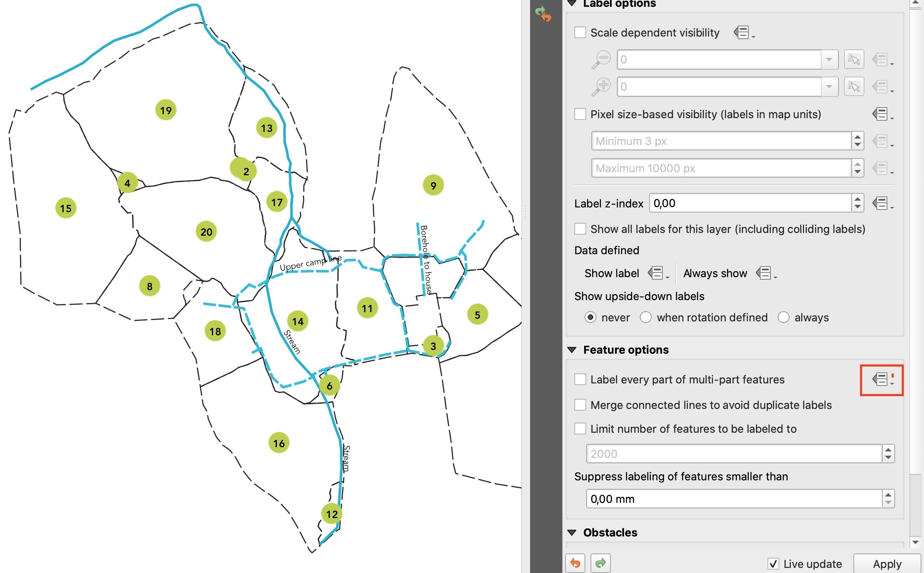Click the panel's vertical scrollbar down arrow
The height and width of the screenshot is (573, 924).
[916, 543]
